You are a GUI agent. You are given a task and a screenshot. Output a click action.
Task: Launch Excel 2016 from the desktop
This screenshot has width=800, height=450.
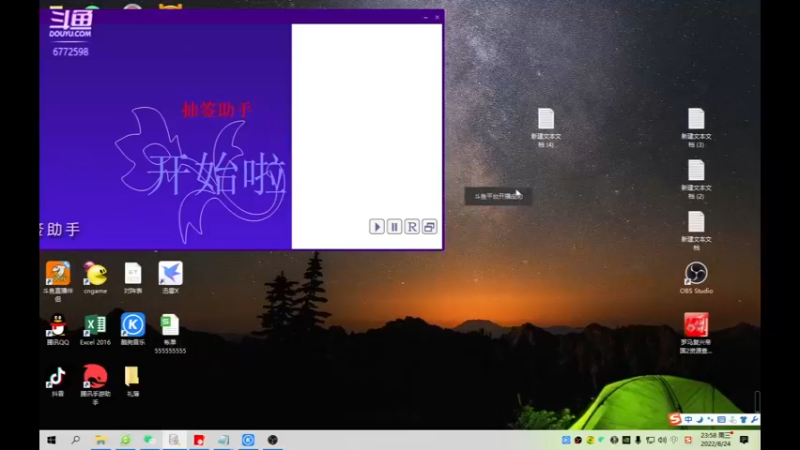click(95, 330)
